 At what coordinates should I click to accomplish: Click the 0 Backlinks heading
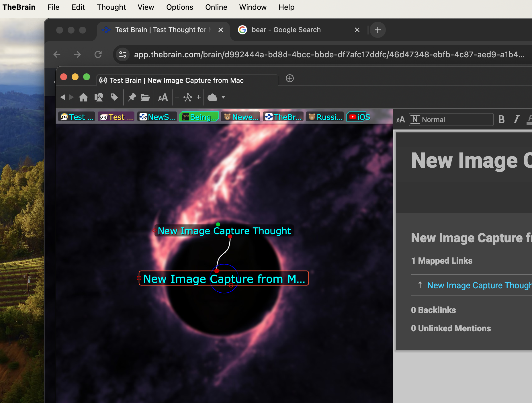coord(433,310)
